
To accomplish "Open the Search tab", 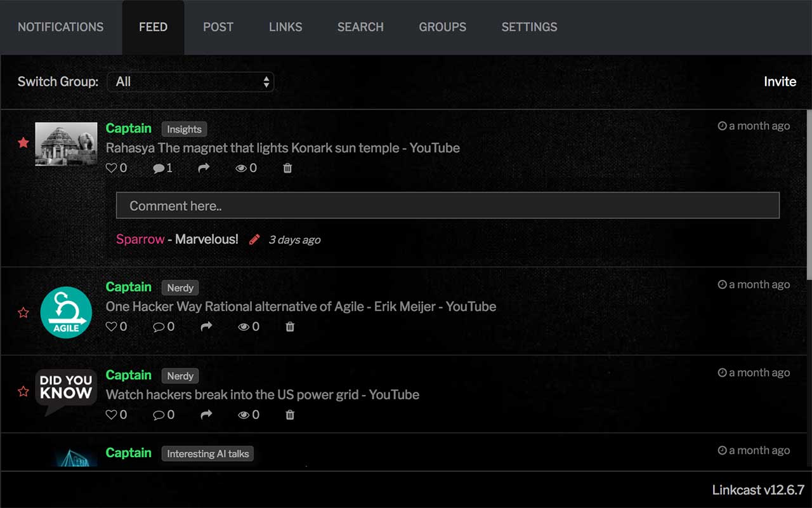I will pos(360,27).
